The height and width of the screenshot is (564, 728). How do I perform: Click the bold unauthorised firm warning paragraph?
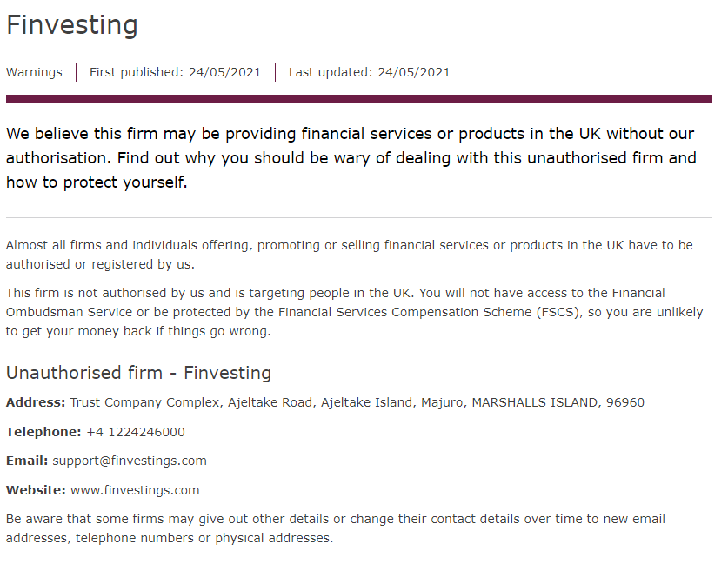tap(351, 157)
